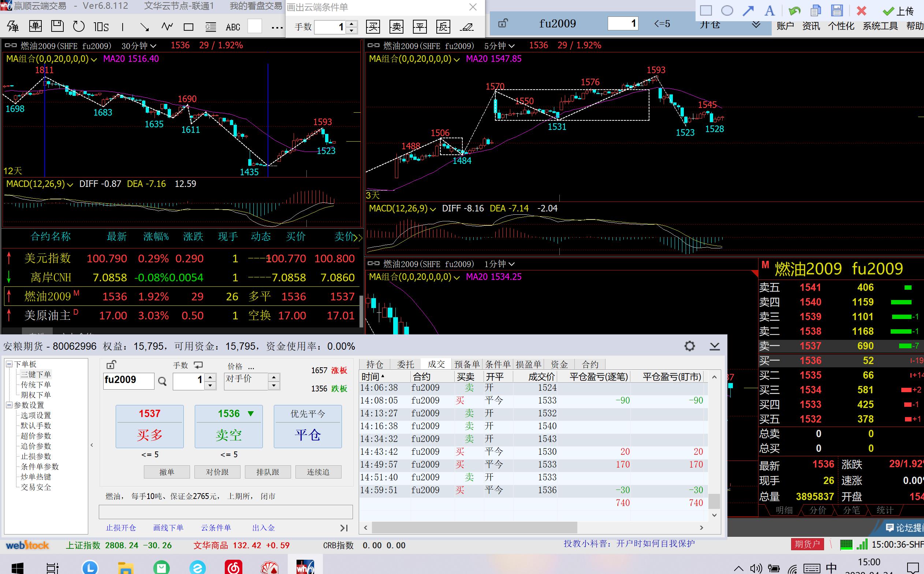Select the zigzag wave line drawing tool
Image resolution: width=924 pixels, height=574 pixels.
pyautogui.click(x=167, y=27)
